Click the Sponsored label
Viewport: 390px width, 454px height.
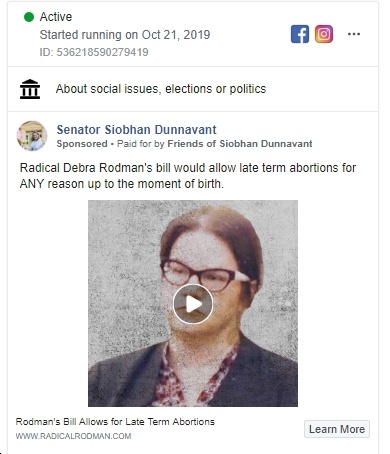[82, 144]
